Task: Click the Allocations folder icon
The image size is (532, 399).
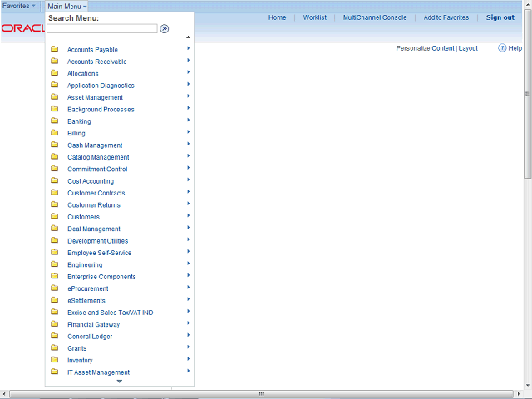Action: point(54,73)
